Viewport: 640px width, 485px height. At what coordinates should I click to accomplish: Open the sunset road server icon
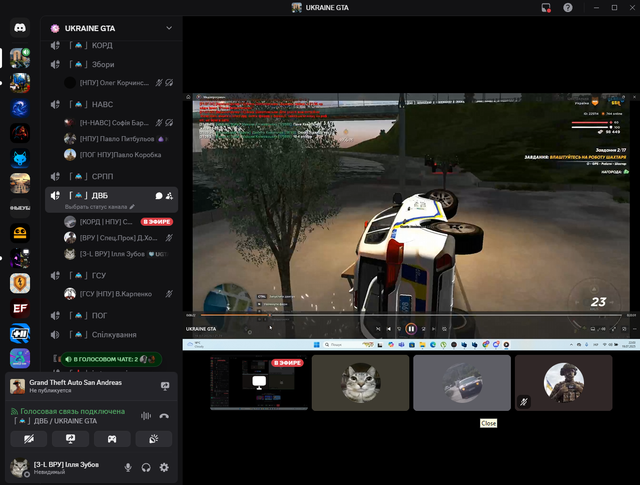[20, 183]
